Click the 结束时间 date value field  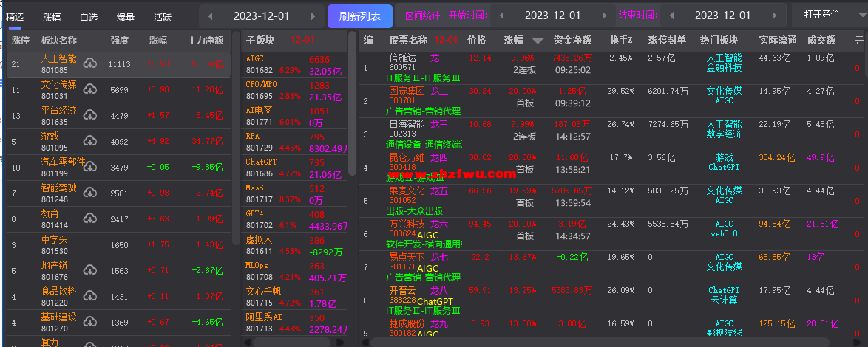point(723,16)
